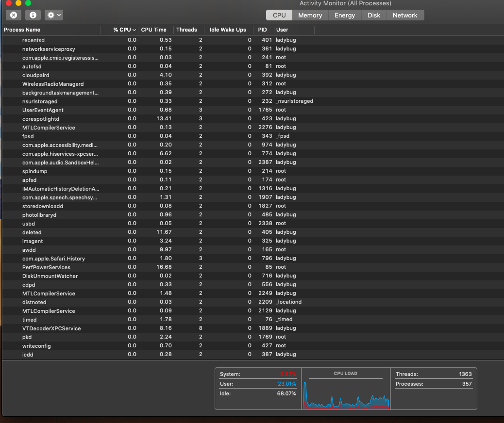Select the PerfPowerServices process row
504x423 pixels.
tap(253, 267)
